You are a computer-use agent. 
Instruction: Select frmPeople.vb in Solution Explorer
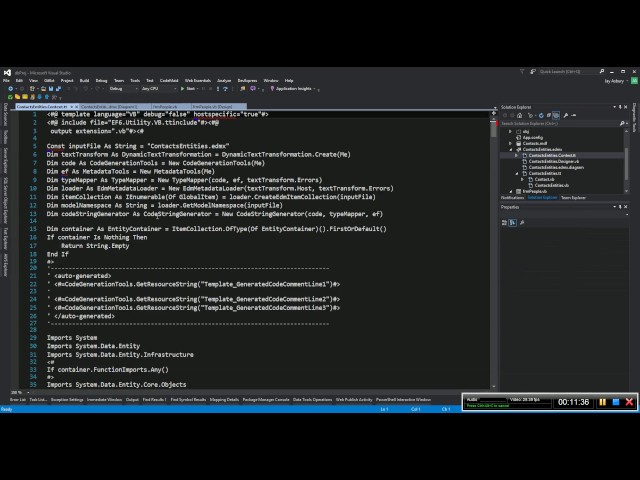click(x=534, y=191)
